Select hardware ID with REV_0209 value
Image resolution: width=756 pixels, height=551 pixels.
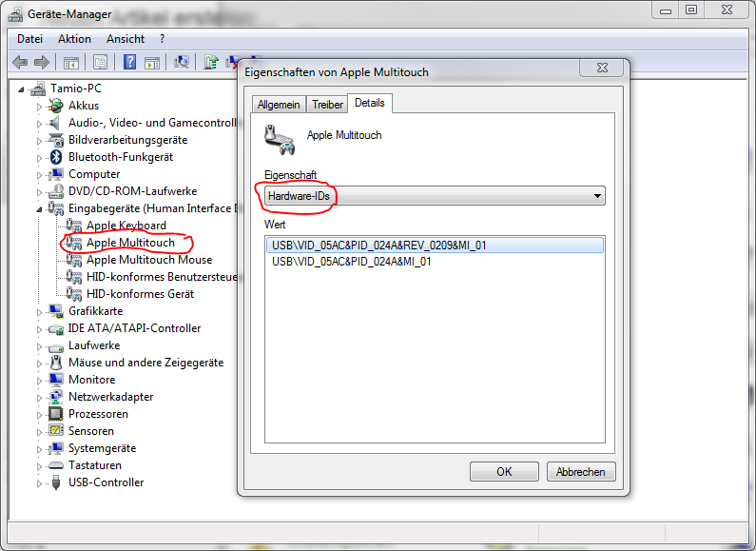click(435, 246)
